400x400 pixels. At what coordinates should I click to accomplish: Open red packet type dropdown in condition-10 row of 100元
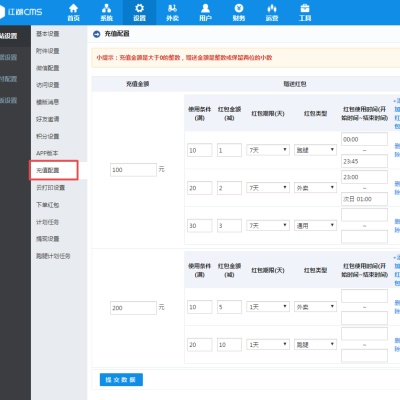(x=315, y=150)
